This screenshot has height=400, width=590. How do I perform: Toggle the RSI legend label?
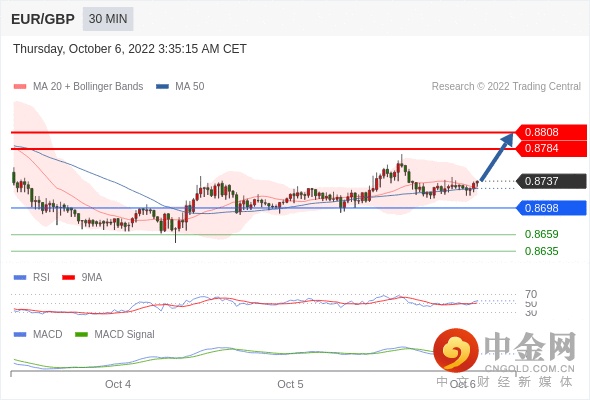[x=41, y=278]
